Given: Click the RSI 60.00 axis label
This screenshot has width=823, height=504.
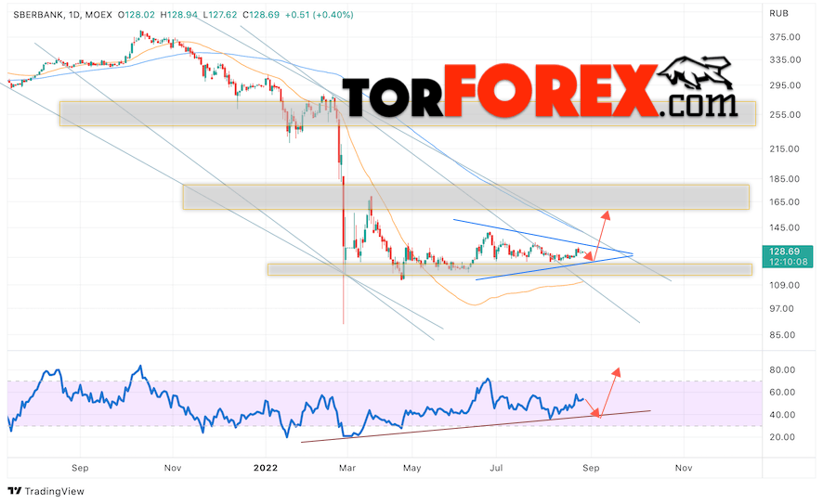Looking at the screenshot, I should tap(781, 393).
